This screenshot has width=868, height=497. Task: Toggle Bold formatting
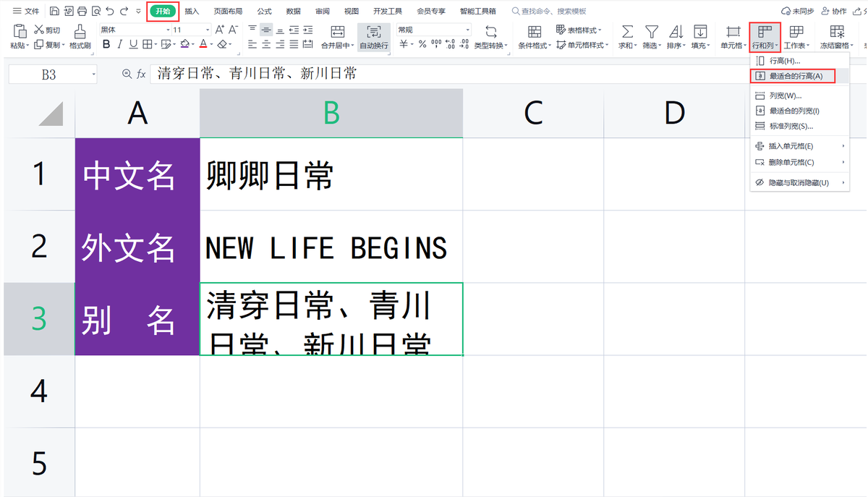click(106, 44)
